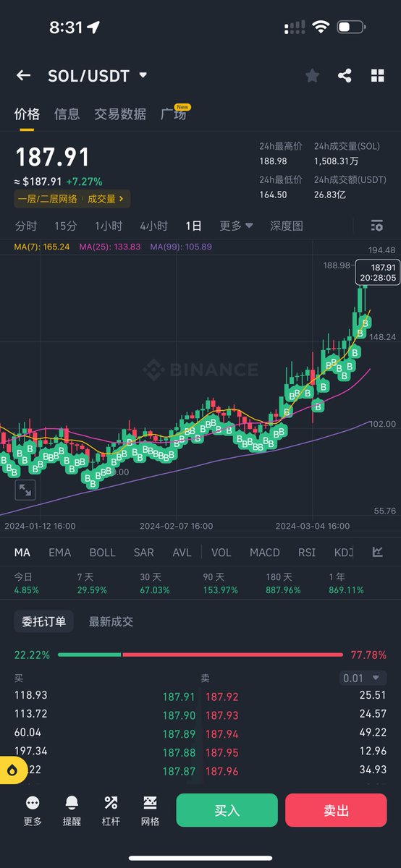
Task: Tap bid price 187.90 row
Action: [179, 715]
